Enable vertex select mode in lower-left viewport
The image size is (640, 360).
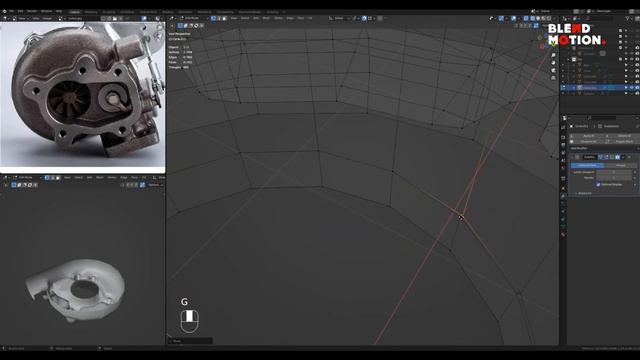(47, 178)
